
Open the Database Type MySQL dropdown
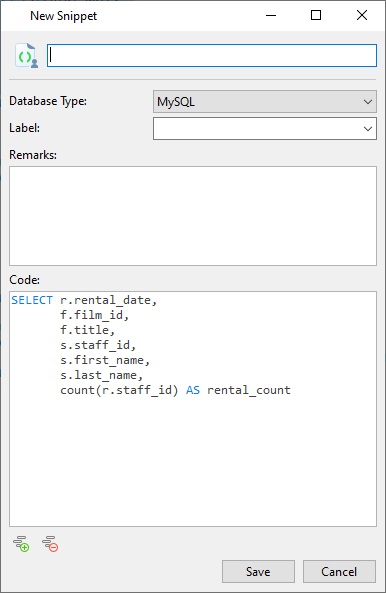(265, 101)
